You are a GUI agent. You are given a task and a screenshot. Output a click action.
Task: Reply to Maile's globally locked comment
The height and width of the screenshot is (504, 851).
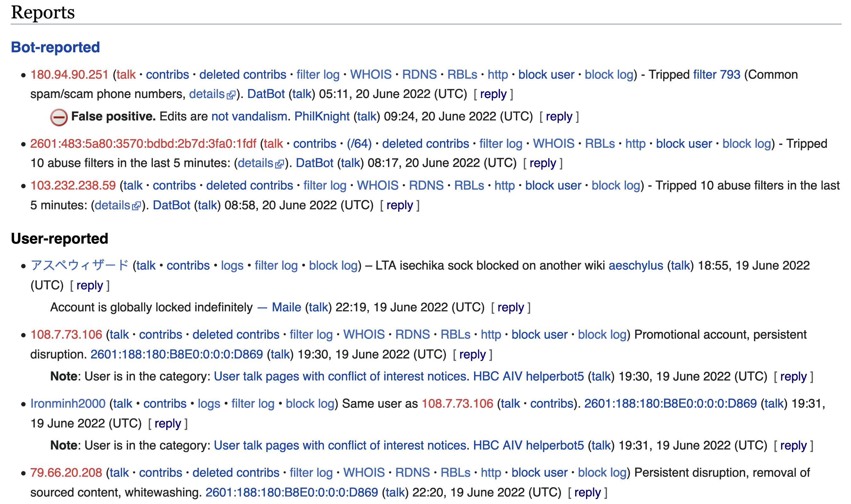click(511, 307)
